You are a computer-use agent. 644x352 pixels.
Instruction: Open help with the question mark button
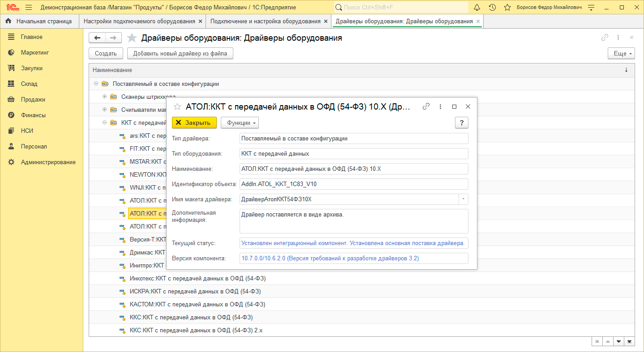(x=461, y=123)
